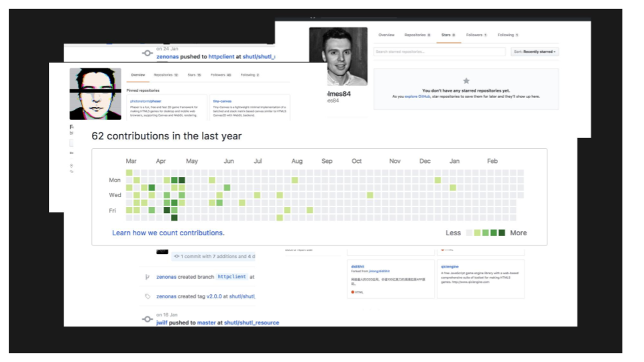The height and width of the screenshot is (362, 644).
Task: Open the Followers 43 tab
Action: click(221, 75)
